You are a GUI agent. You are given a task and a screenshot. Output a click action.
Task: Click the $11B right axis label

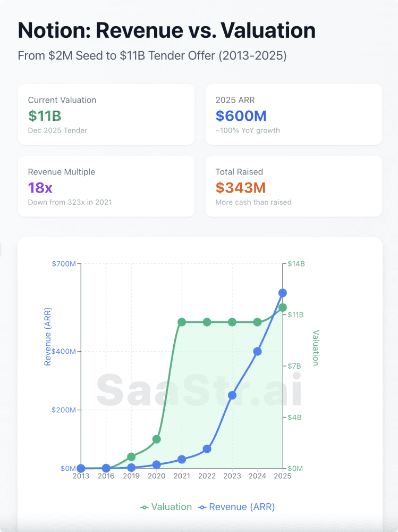pyautogui.click(x=295, y=315)
